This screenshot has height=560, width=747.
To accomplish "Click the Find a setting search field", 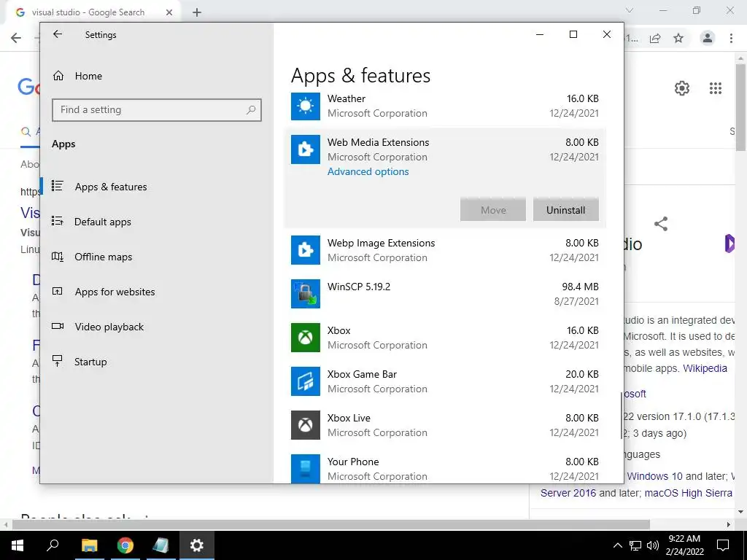I will pos(157,110).
